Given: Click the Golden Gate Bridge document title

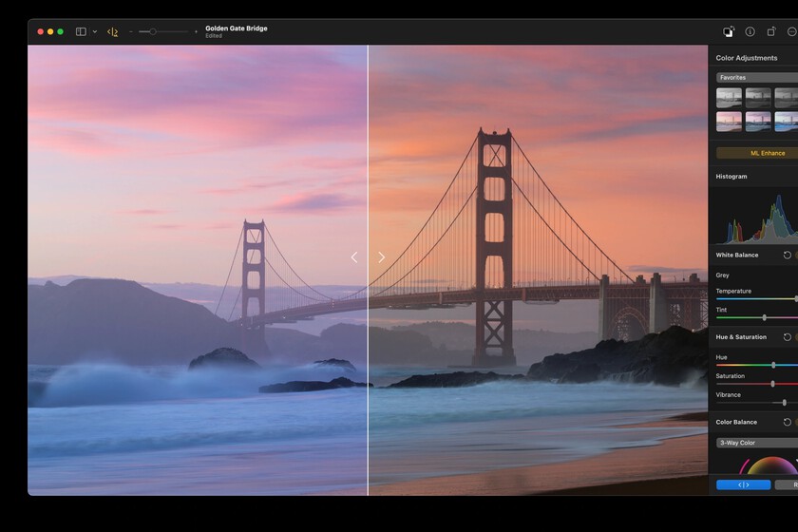Looking at the screenshot, I should click(x=237, y=28).
